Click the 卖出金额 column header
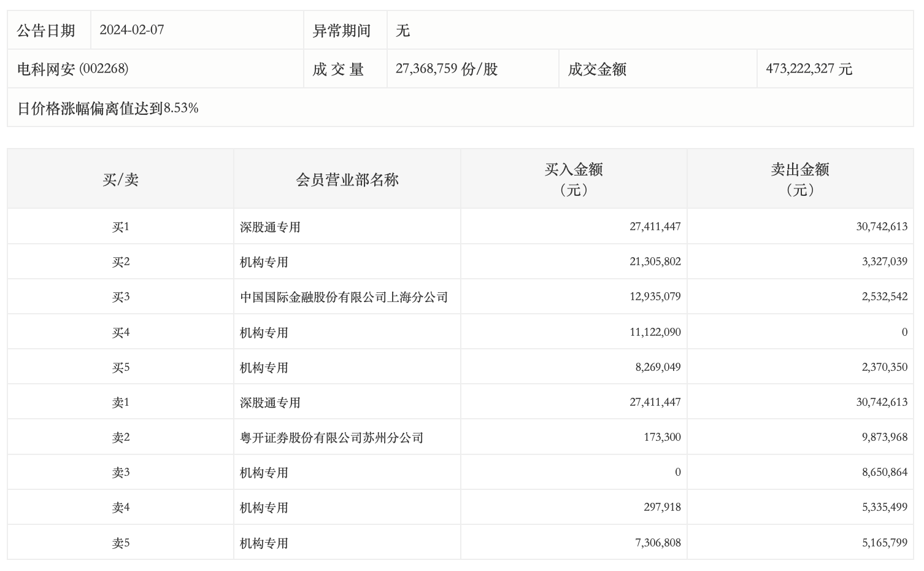 (x=799, y=179)
